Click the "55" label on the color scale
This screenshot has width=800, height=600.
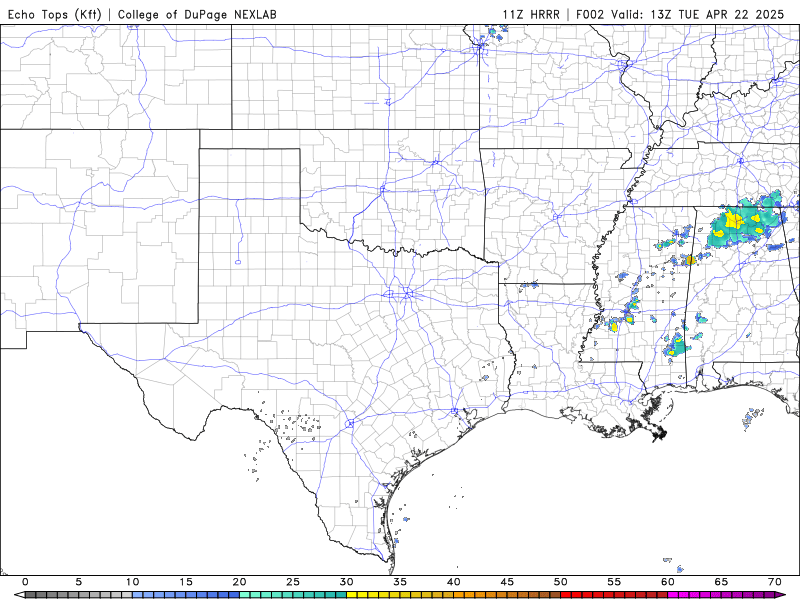[x=614, y=582]
